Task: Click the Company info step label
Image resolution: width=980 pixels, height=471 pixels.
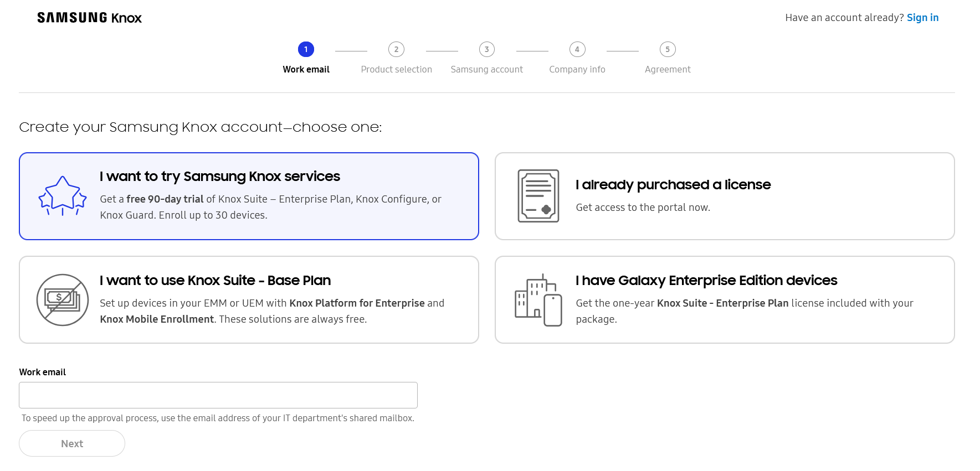Action: point(577,70)
